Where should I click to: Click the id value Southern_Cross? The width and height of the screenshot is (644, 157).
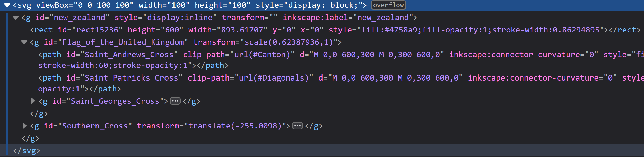[x=95, y=126]
